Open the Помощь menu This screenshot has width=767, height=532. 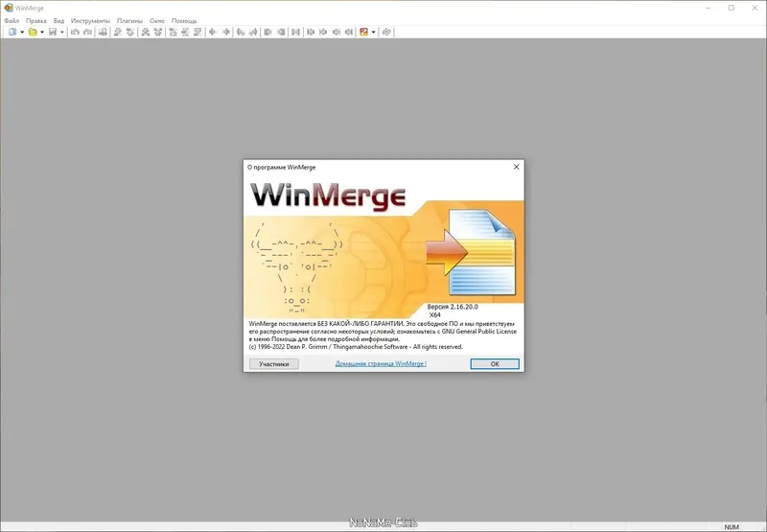(184, 21)
